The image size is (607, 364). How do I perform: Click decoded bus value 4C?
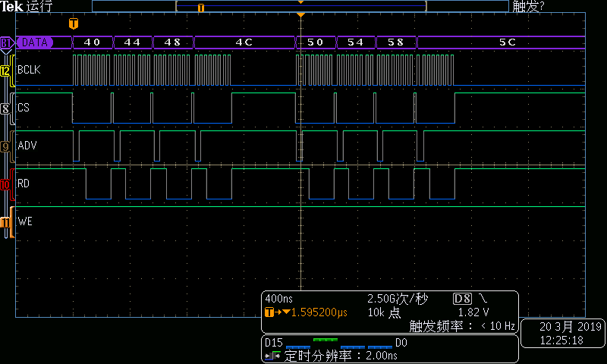click(244, 42)
